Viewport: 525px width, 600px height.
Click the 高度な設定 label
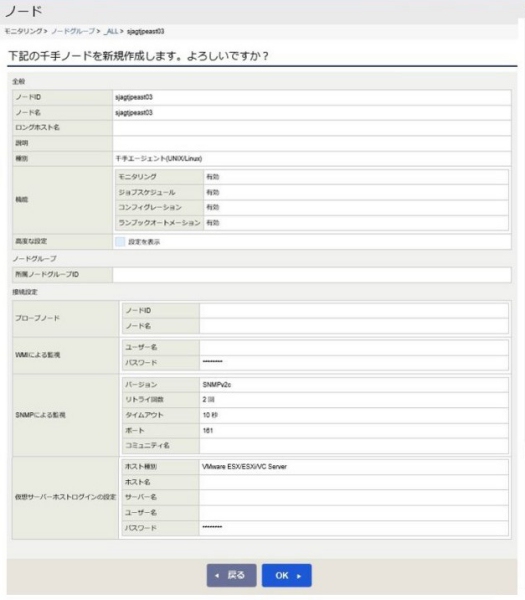tap(31, 241)
